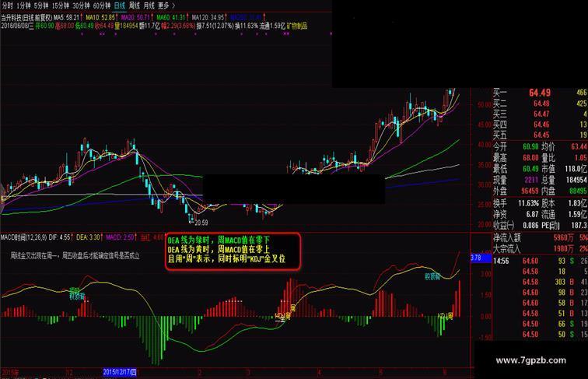
Task: Click the 买四 bid row at 64.46
Action: point(540,125)
